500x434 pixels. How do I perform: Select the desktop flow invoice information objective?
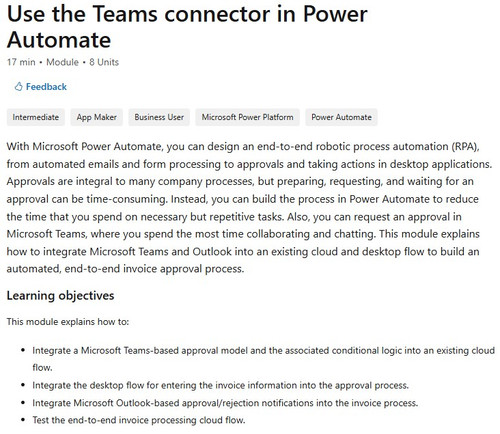point(220,386)
